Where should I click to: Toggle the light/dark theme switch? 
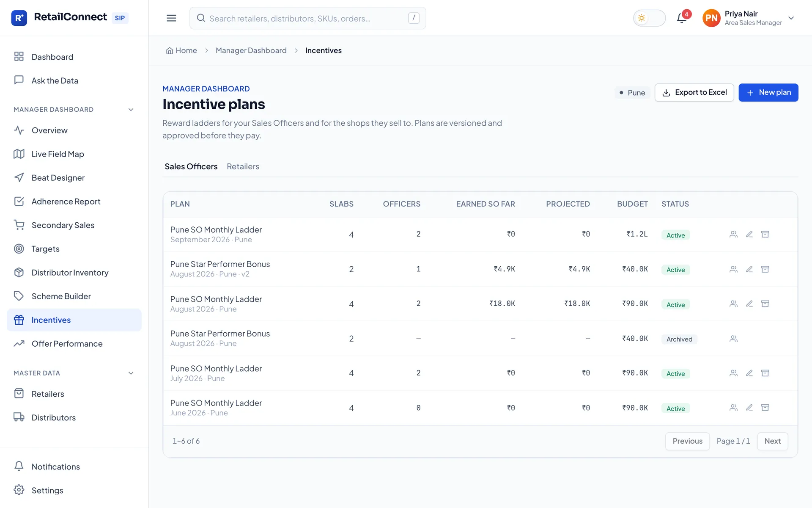[x=649, y=18]
